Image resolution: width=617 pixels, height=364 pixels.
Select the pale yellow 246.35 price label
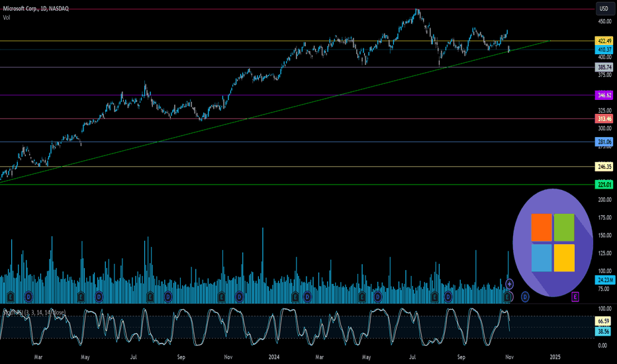(x=604, y=167)
